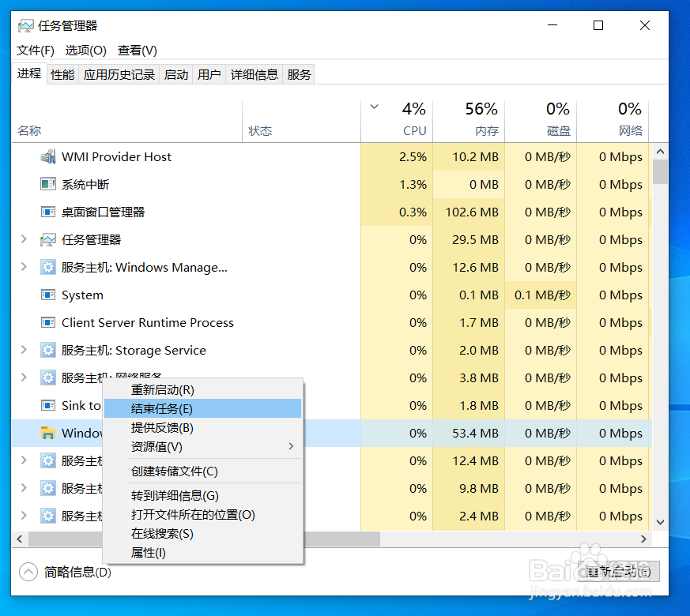This screenshot has width=690, height=616.
Task: Click the Windows Explorer folder icon
Action: 48,433
